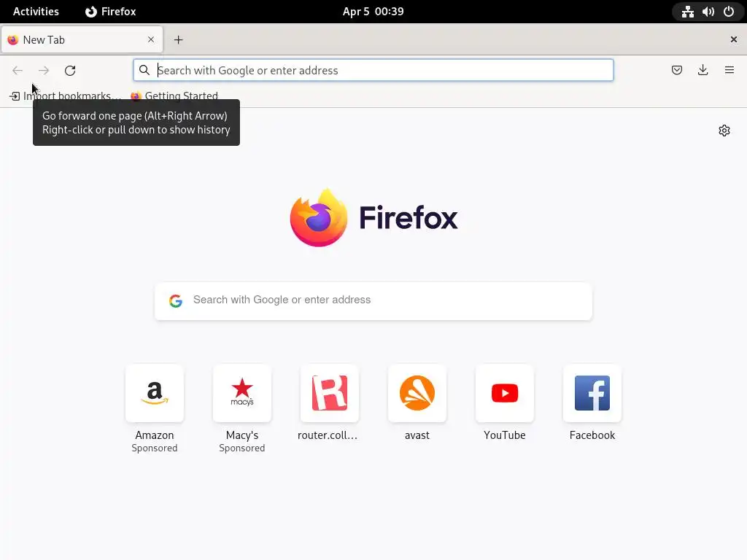Viewport: 747px width, 560px height.
Task: Open new tab personalize gear icon
Action: pos(724,131)
